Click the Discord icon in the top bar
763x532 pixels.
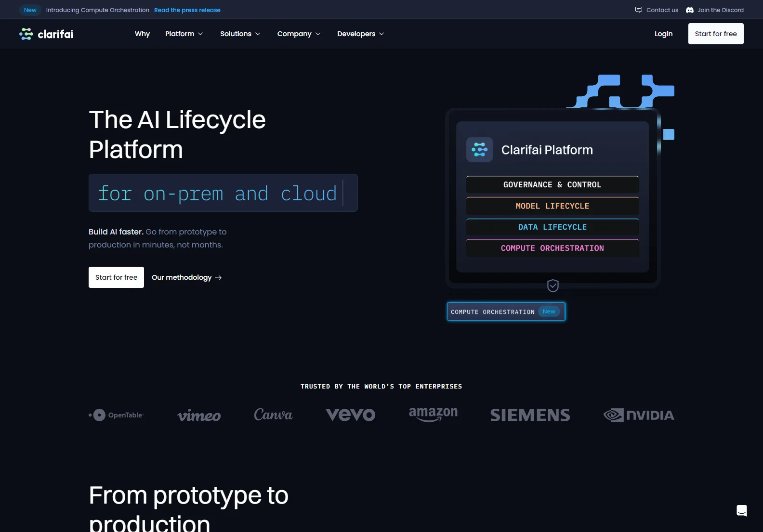(690, 10)
